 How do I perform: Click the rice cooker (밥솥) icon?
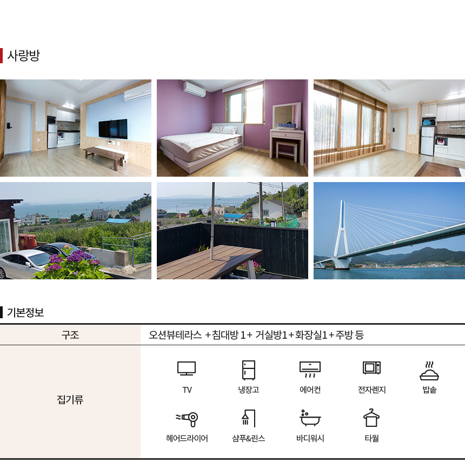pyautogui.click(x=429, y=371)
